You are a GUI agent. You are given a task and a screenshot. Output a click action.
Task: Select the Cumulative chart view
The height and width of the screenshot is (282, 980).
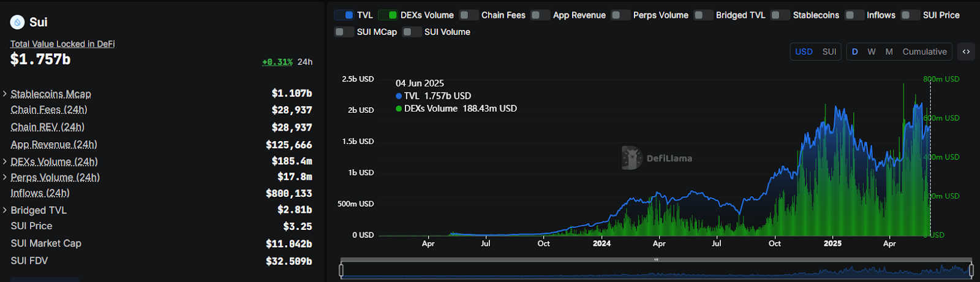tap(924, 51)
